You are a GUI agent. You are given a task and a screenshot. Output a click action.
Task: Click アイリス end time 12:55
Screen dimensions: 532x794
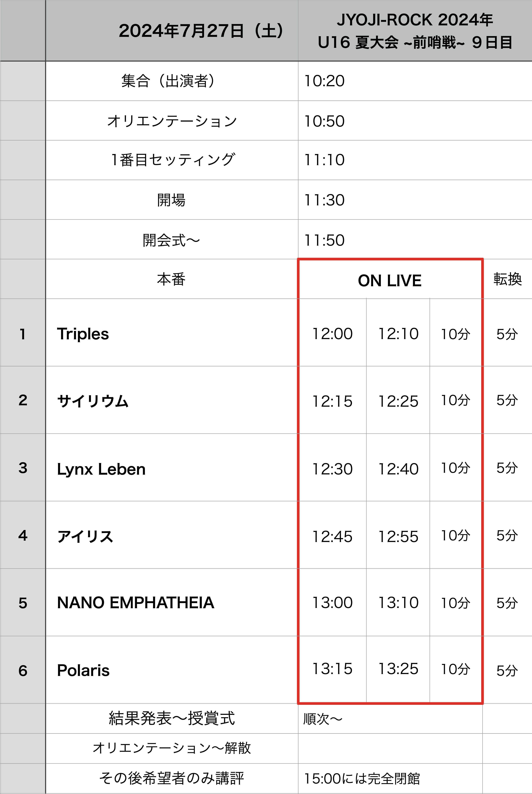point(398,536)
